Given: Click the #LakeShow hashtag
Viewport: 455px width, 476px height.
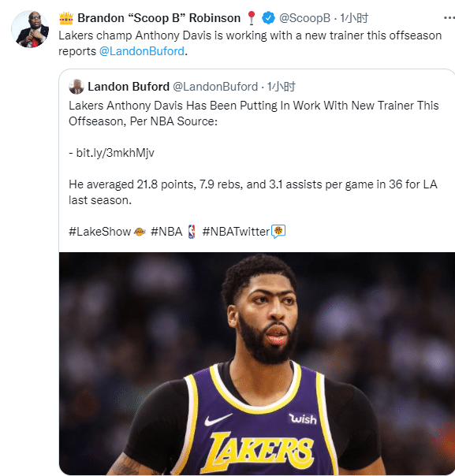Looking at the screenshot, I should coord(100,232).
